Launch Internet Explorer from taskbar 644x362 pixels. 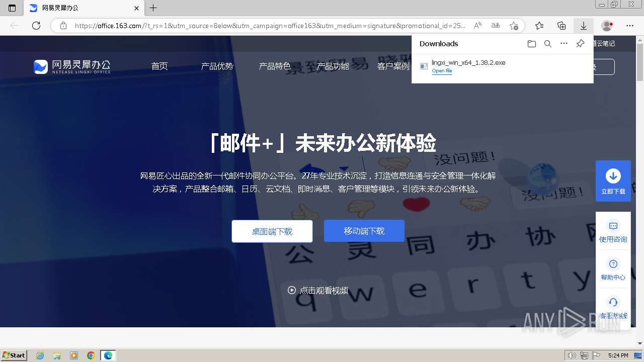tap(40, 355)
